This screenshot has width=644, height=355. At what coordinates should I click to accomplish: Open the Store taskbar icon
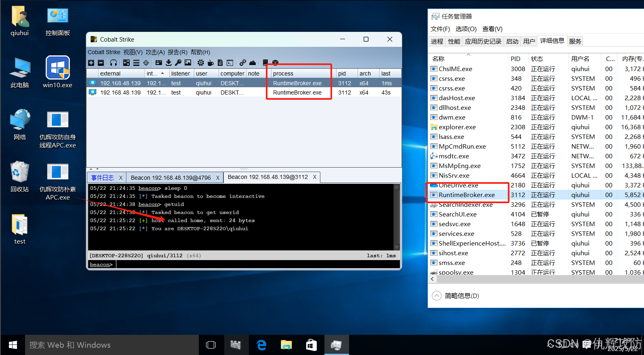(x=311, y=345)
